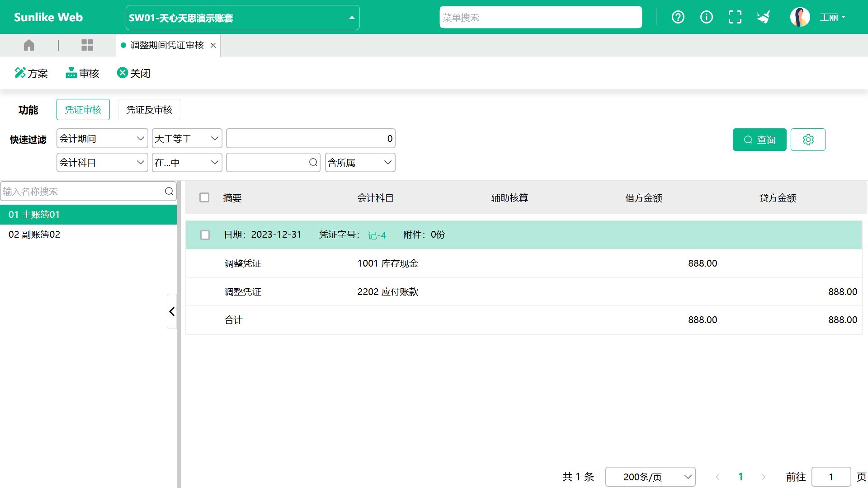The height and width of the screenshot is (488, 868).
Task: Click the 审核 toolbar button
Action: [82, 73]
